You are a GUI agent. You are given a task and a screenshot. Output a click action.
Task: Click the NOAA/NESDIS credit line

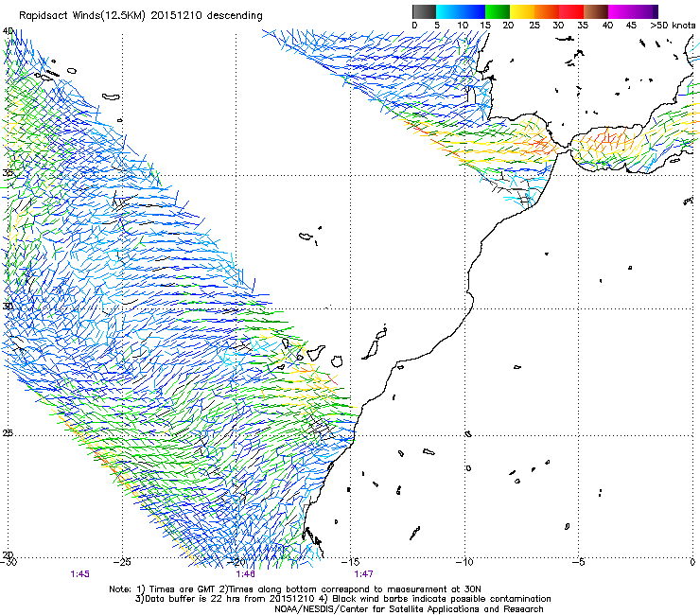(x=409, y=609)
